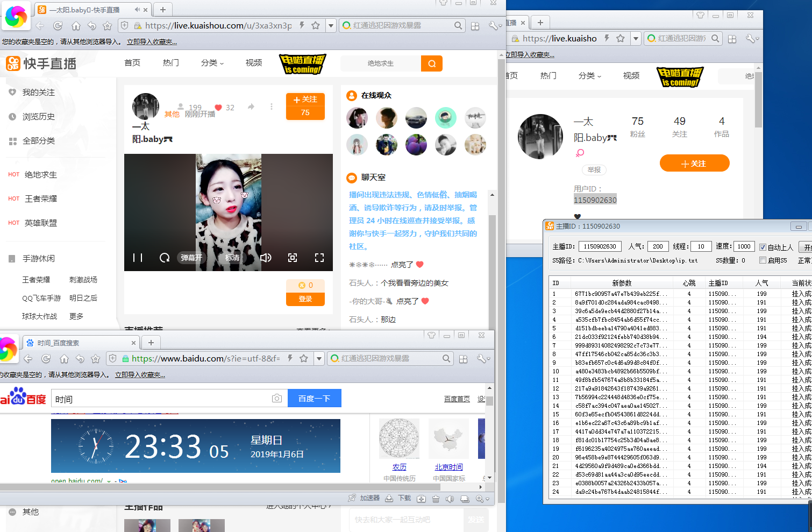This screenshot has height=532, width=812.
Task: Click the web-fullscreen icon beside volume
Action: pyautogui.click(x=293, y=258)
